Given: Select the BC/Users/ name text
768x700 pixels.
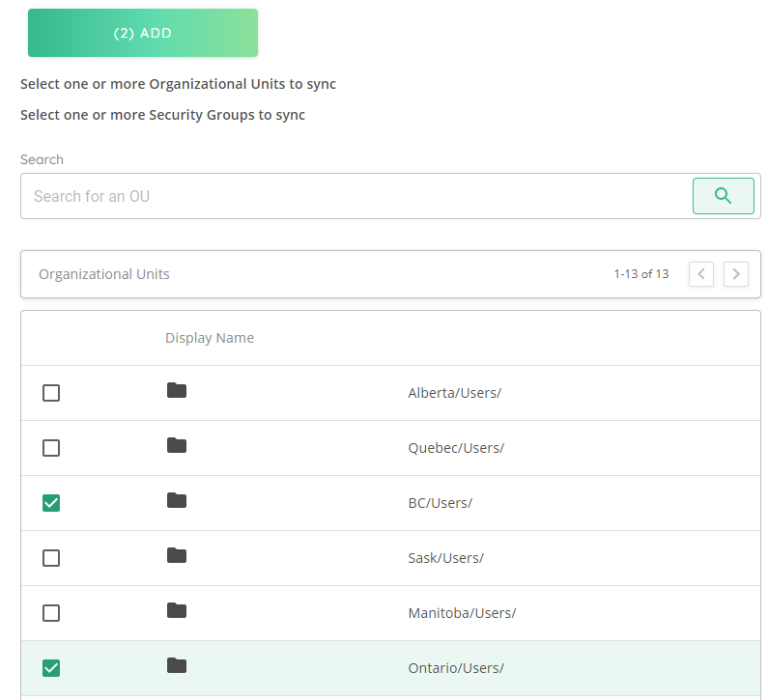Looking at the screenshot, I should coord(440,503).
